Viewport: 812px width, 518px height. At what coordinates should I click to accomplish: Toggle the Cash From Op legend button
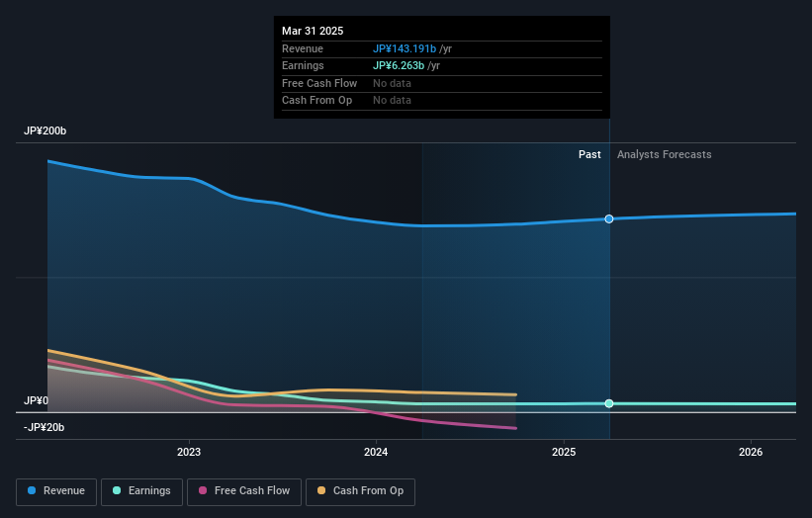coord(360,491)
